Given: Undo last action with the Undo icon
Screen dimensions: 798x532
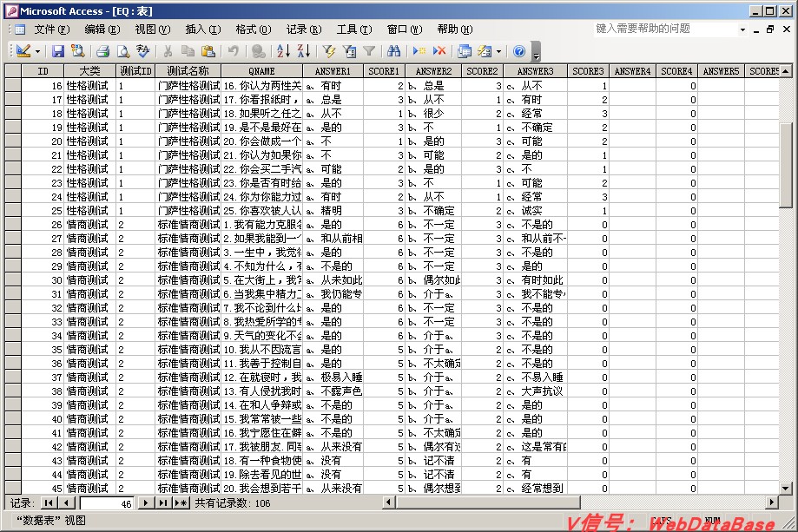Looking at the screenshot, I should (233, 51).
